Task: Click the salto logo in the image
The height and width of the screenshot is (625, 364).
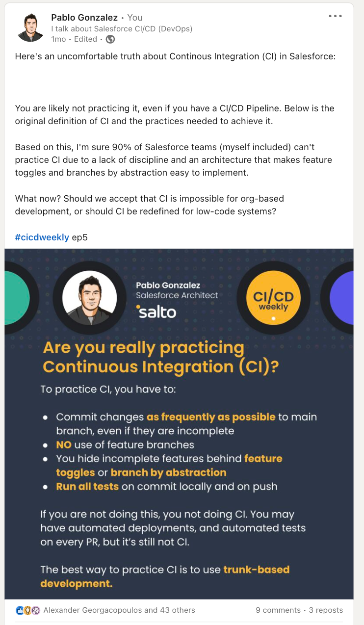Action: click(x=156, y=311)
